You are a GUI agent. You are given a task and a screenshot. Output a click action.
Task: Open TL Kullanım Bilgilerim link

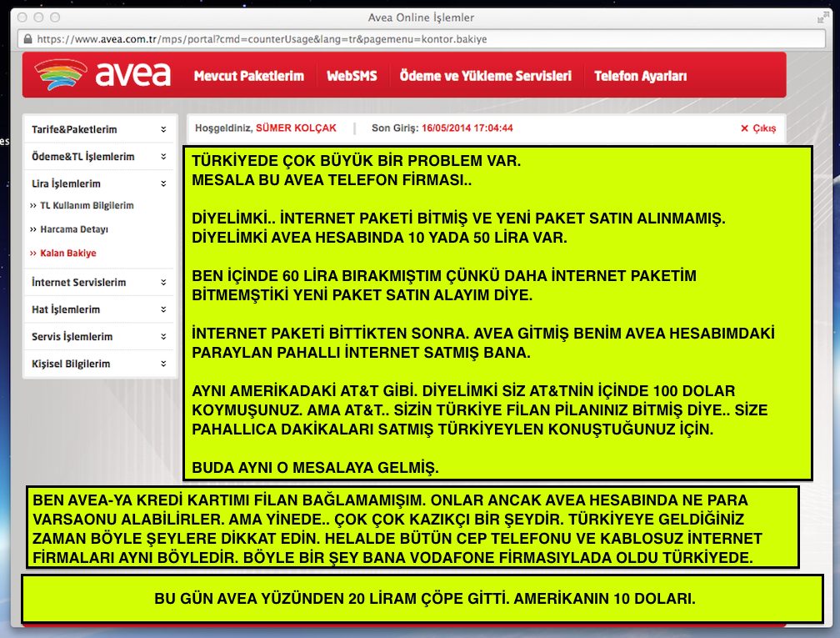(87, 205)
